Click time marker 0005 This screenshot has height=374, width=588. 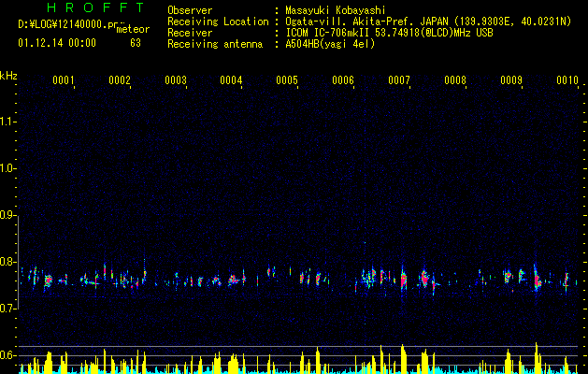(287, 80)
